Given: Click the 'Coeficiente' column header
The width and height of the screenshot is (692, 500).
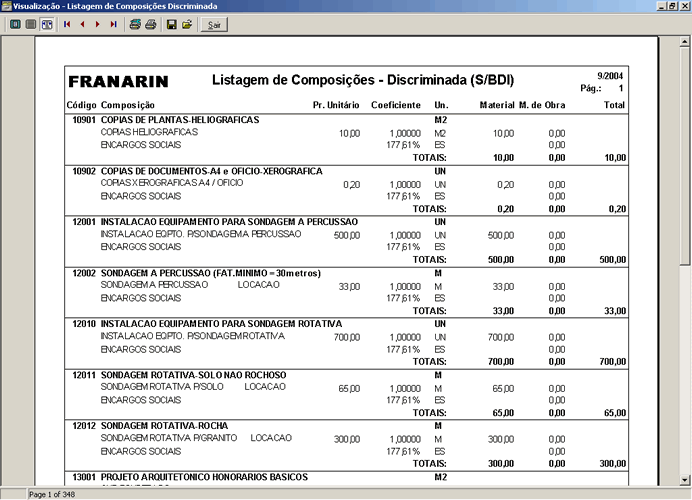Looking at the screenshot, I should point(396,105).
